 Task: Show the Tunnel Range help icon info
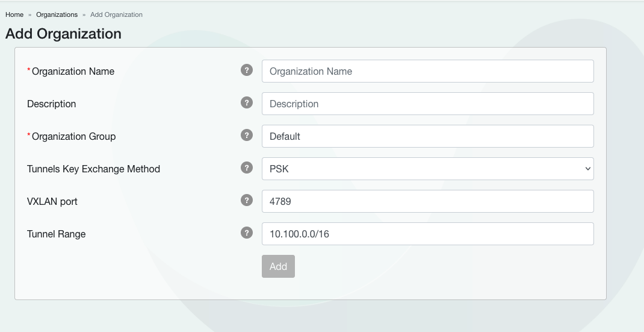click(246, 233)
